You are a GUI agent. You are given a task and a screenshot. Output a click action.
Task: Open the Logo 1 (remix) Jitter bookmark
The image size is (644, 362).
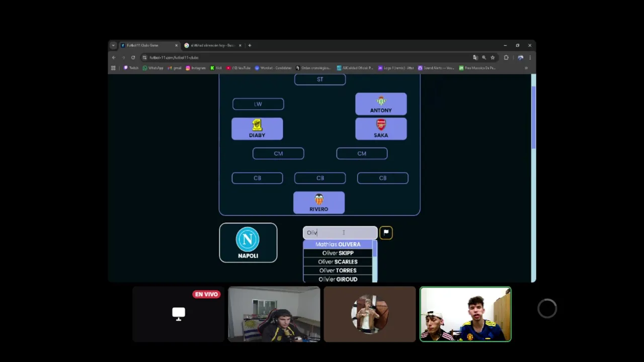(x=396, y=68)
